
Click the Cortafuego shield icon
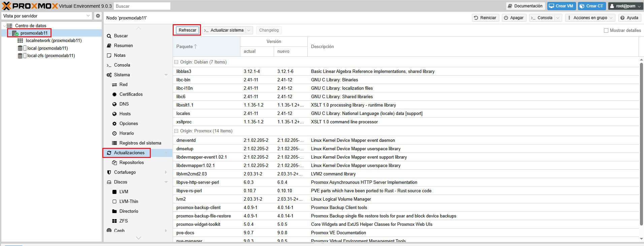point(109,172)
